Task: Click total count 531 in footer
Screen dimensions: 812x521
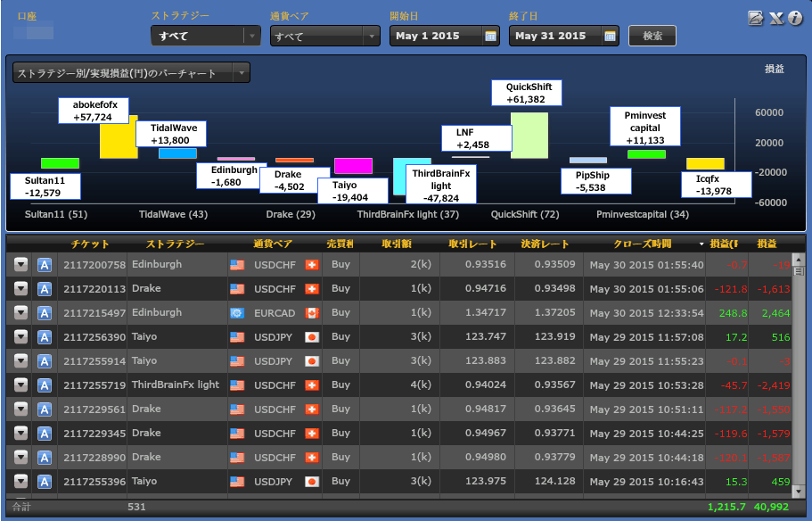Action: pyautogui.click(x=136, y=507)
